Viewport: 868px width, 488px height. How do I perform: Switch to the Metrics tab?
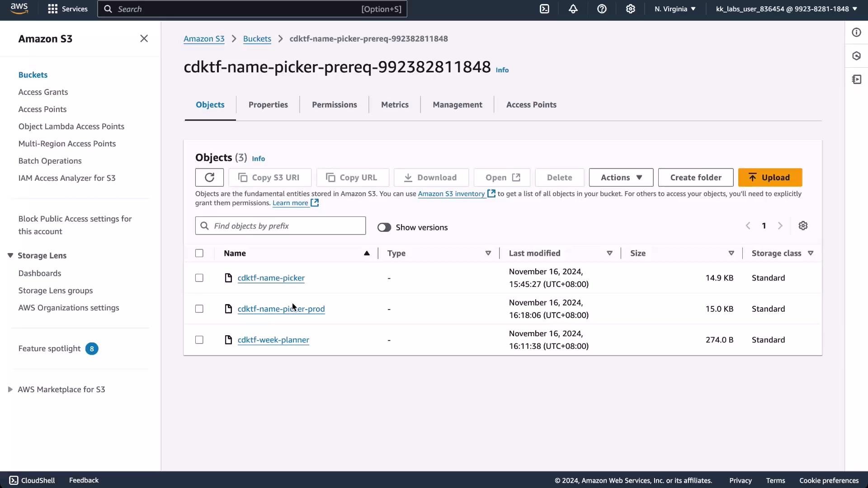coord(395,105)
